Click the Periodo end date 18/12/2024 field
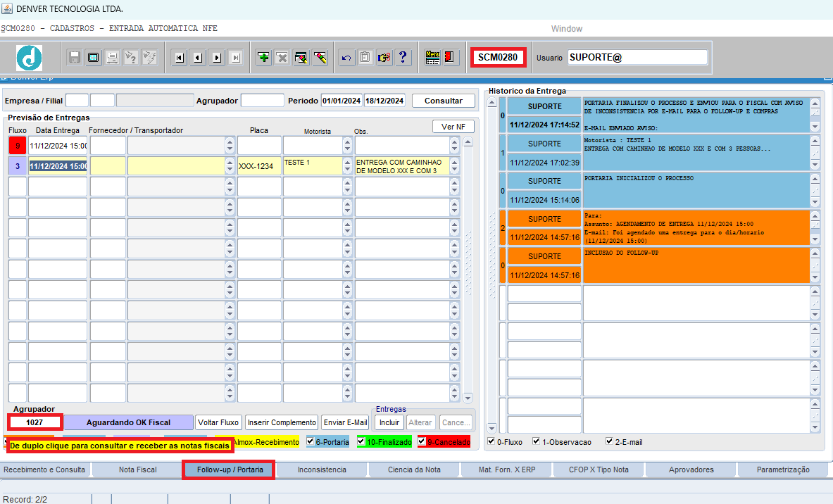Viewport: 833px width, 504px height. [x=384, y=101]
